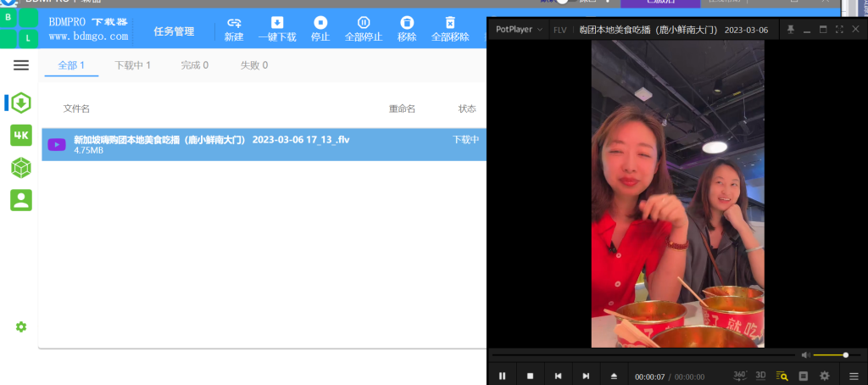The width and height of the screenshot is (868, 385).
Task: Click the 任务管理 button
Action: (x=174, y=31)
